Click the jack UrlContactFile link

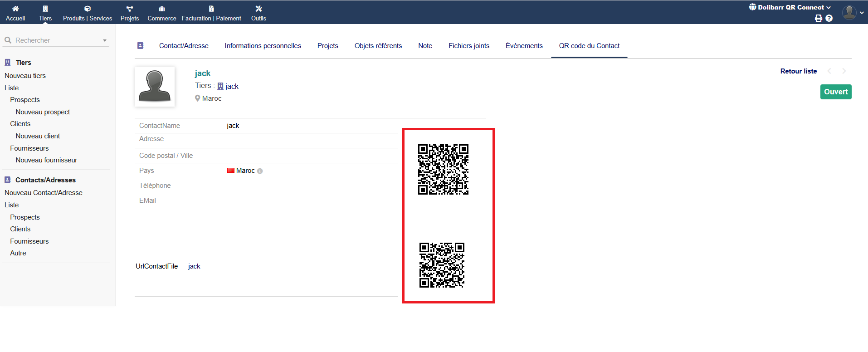(194, 266)
